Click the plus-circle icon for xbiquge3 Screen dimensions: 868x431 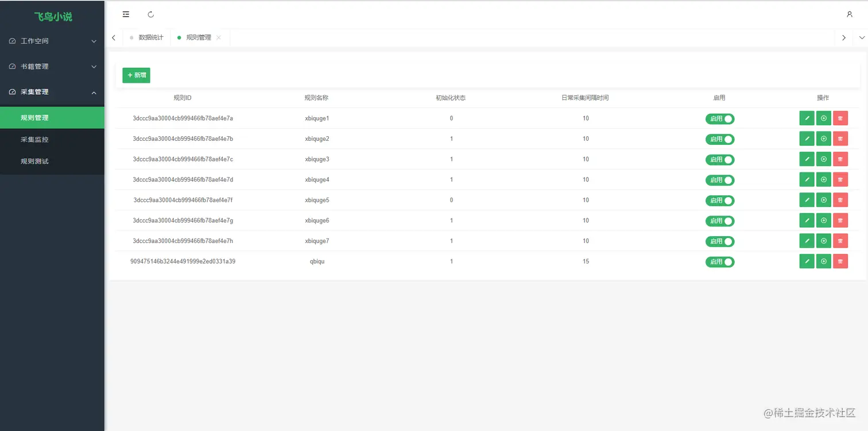click(824, 159)
